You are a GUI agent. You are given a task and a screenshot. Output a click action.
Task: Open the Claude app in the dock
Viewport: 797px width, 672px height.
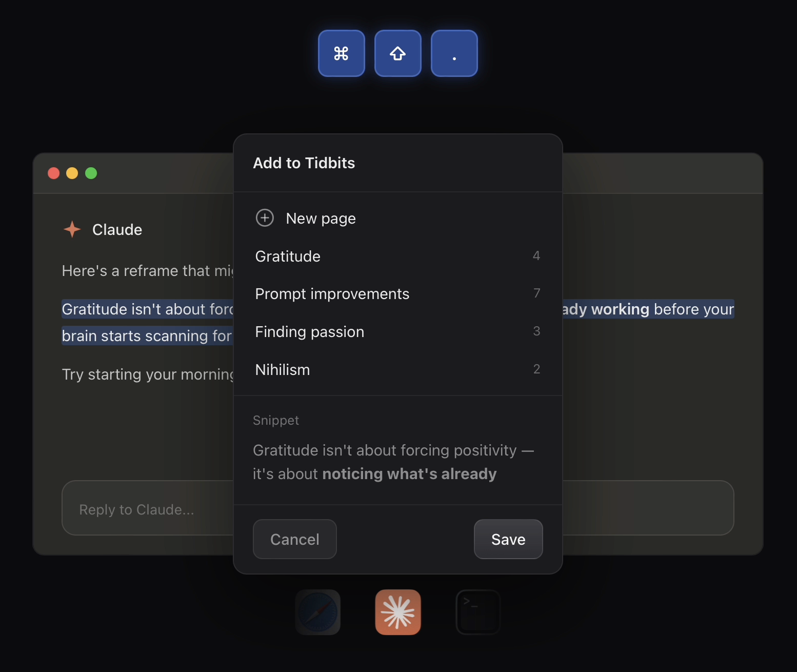tap(398, 612)
